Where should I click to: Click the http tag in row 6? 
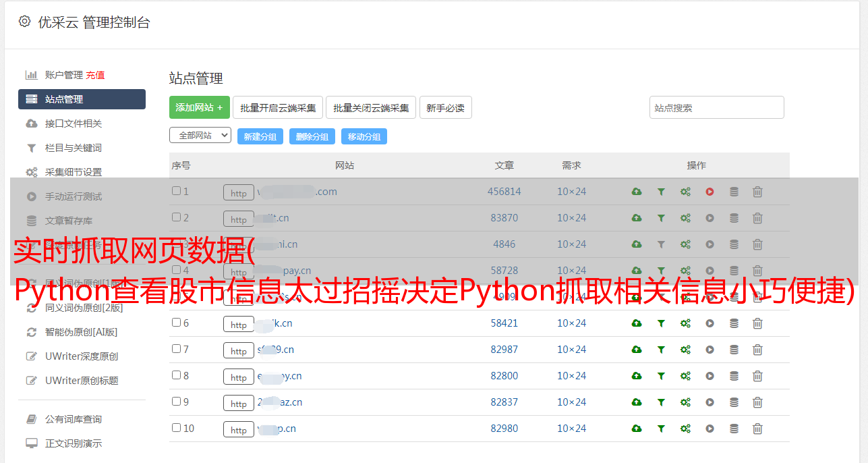point(239,324)
